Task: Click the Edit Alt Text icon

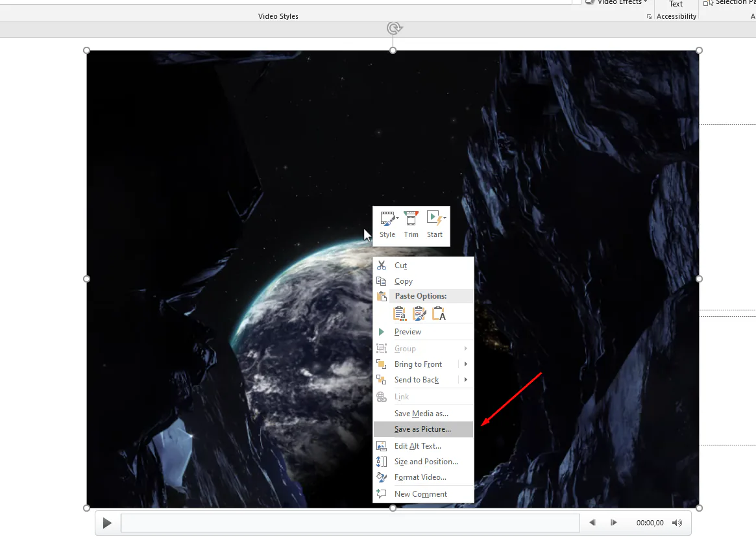Action: [382, 446]
